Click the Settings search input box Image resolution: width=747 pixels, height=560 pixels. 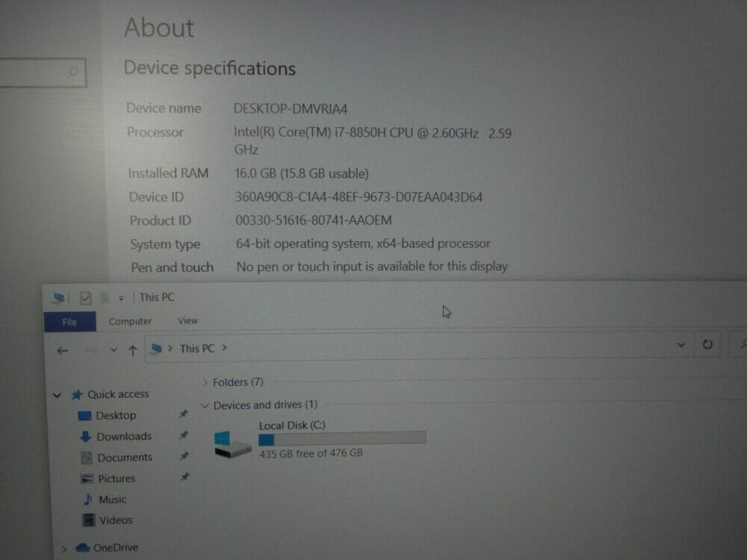pyautogui.click(x=42, y=72)
